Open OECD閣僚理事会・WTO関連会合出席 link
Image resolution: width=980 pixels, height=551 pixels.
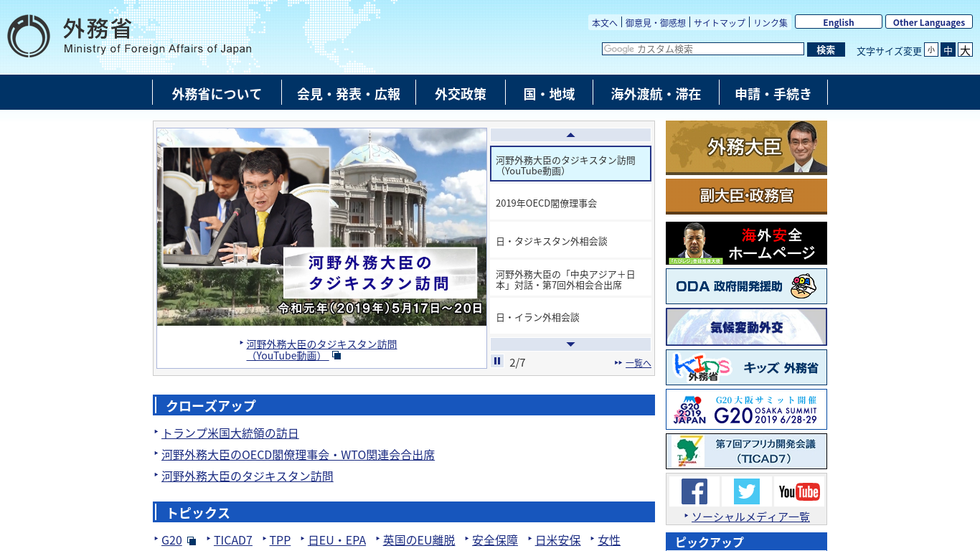click(x=298, y=455)
